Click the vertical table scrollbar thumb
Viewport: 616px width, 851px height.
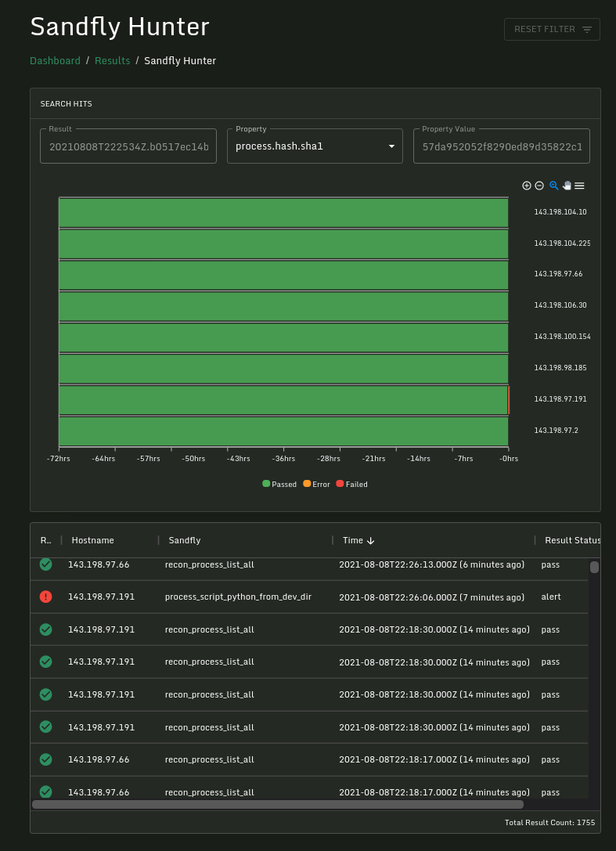pos(594,567)
